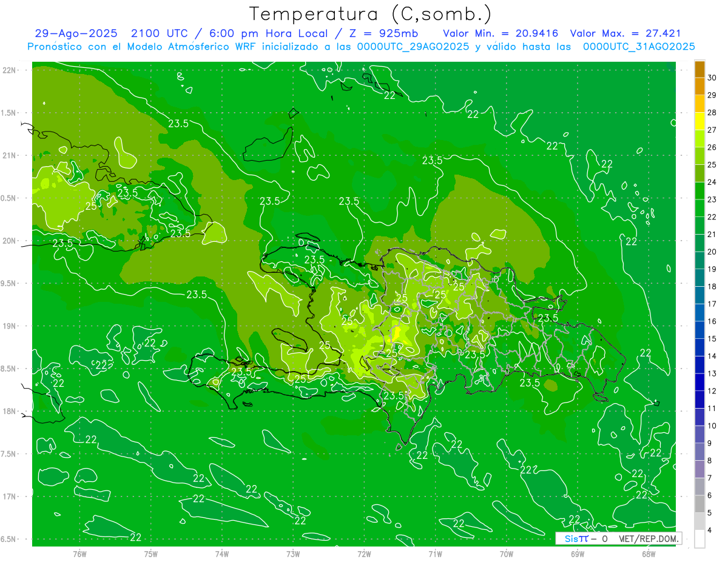
Task: Click the dark orange legend segment above 30
Action: (699, 69)
